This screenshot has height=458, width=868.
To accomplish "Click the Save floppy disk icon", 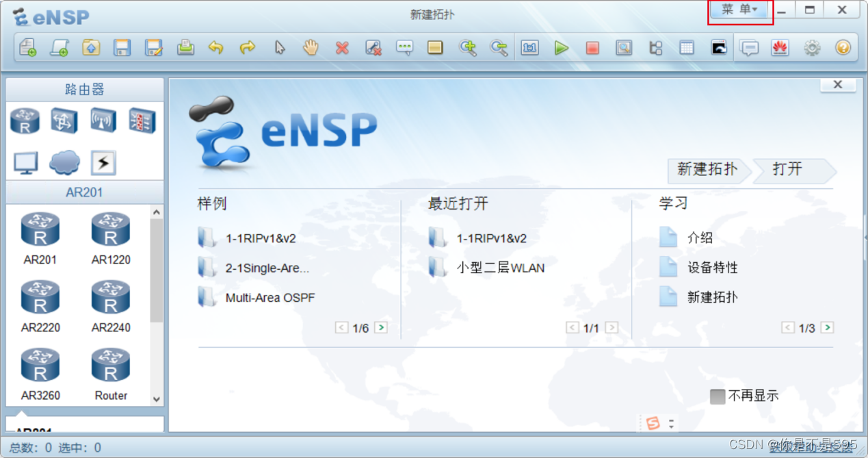I will [x=122, y=48].
